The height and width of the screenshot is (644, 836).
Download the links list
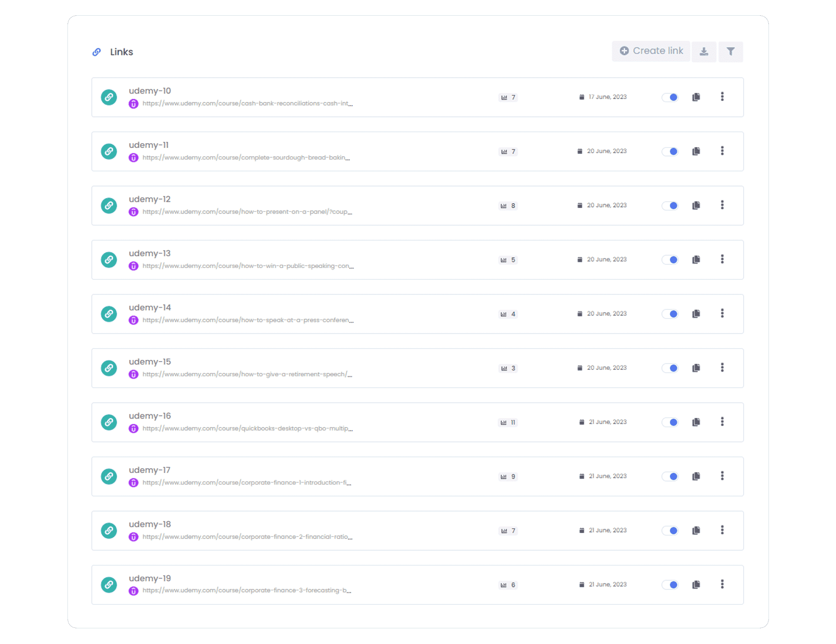click(704, 52)
